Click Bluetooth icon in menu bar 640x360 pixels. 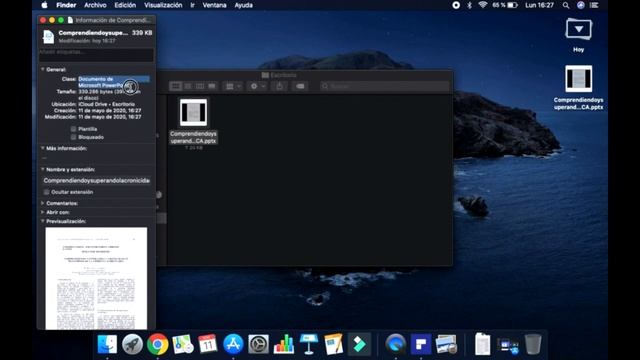point(469,5)
